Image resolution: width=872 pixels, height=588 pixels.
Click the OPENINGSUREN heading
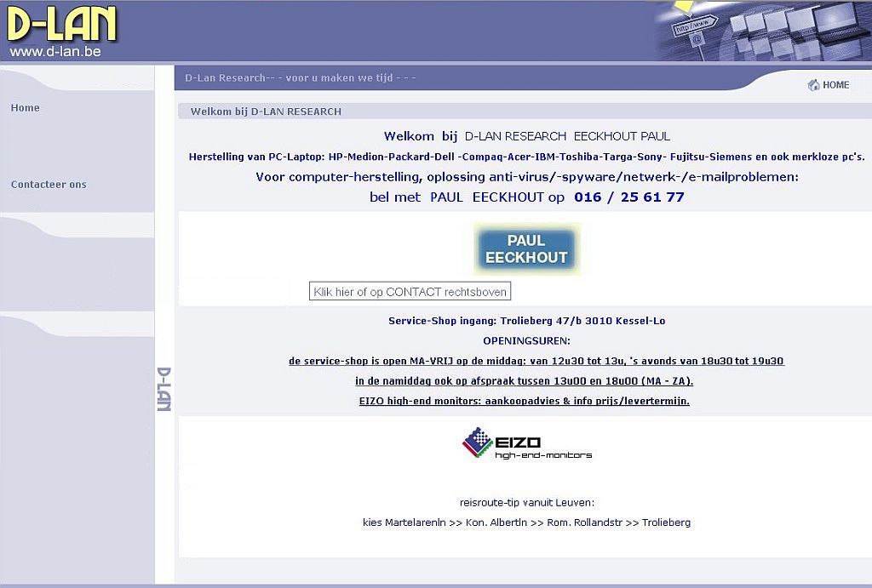(x=526, y=340)
